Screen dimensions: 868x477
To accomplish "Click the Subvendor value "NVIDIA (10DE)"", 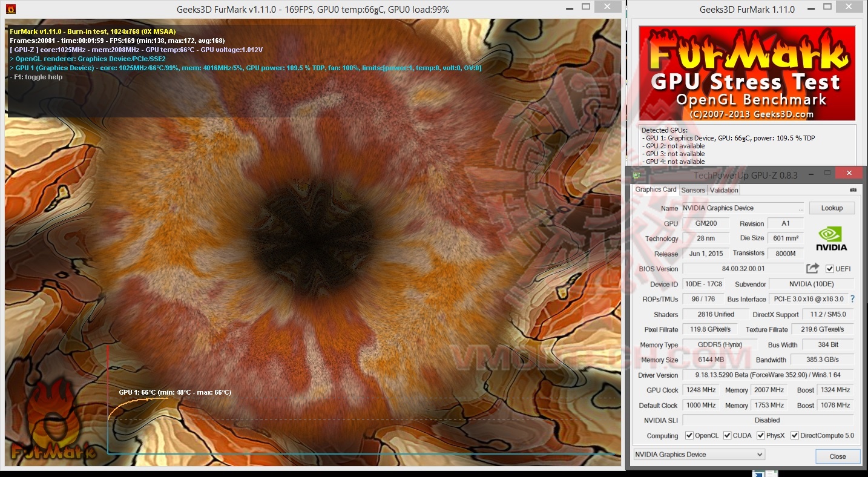I will (811, 284).
